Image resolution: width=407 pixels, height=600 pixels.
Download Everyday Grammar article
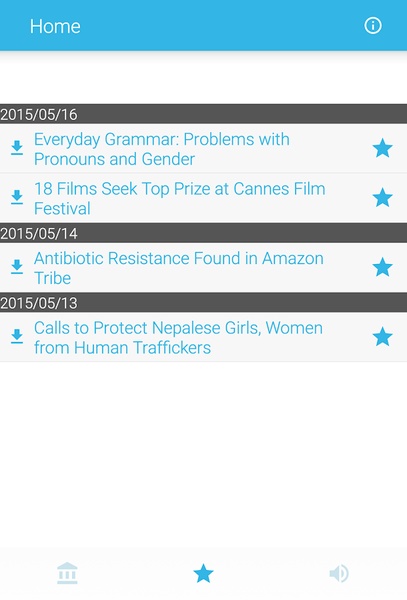coord(17,148)
